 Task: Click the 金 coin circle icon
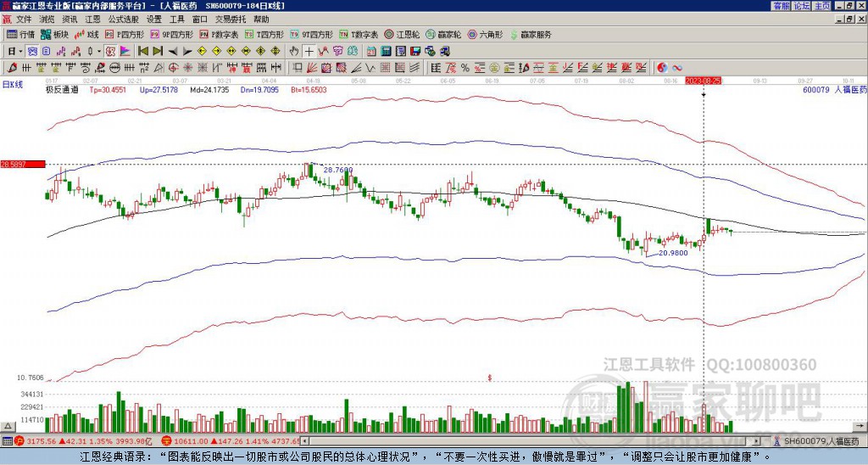pos(494,68)
